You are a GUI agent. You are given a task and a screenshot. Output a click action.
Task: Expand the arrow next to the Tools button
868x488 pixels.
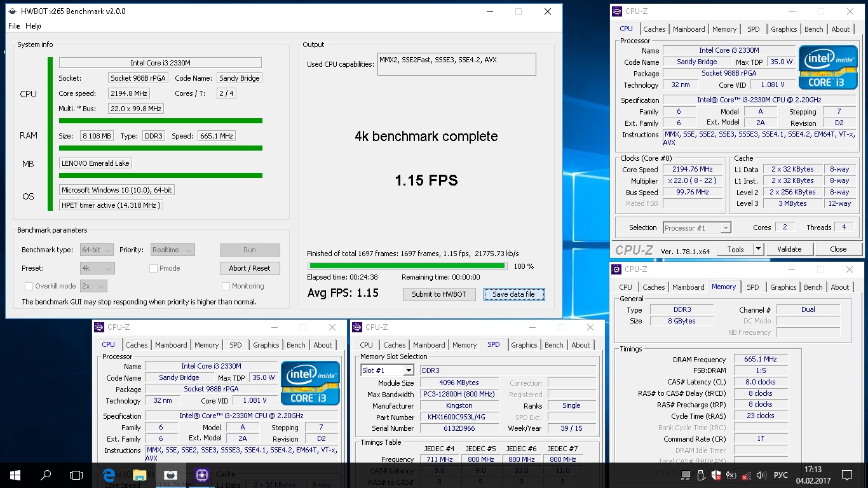pos(759,249)
